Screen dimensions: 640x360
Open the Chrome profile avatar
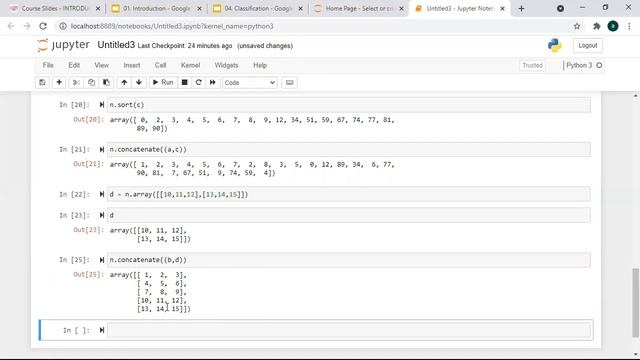pos(613,26)
